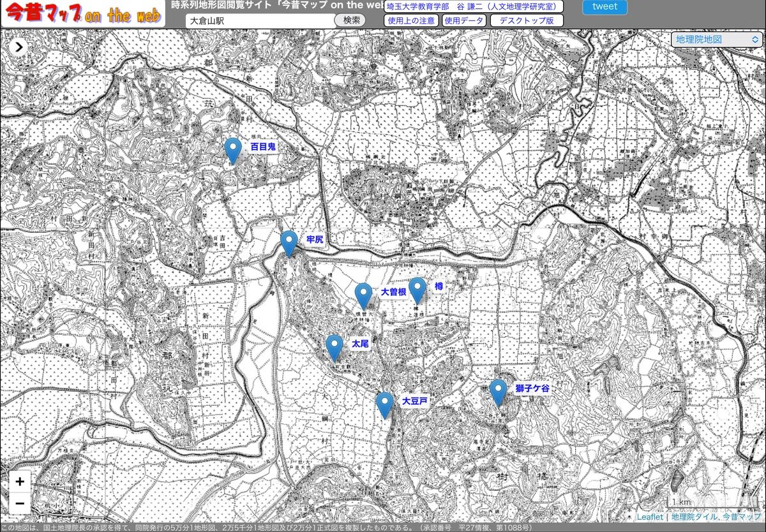Open the 埼玉大学教育学部 谷 謙二 link
The height and width of the screenshot is (532, 766).
coord(474,6)
